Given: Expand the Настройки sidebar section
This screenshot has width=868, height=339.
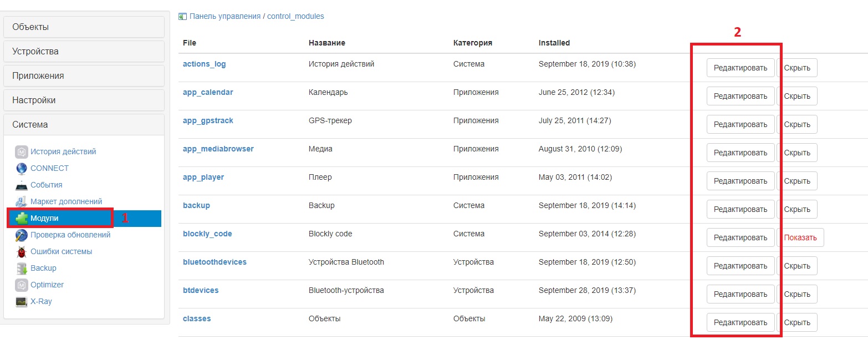Looking at the screenshot, I should [x=84, y=100].
